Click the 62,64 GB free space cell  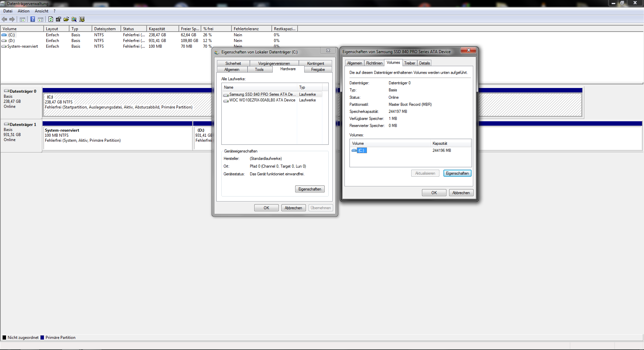189,35
